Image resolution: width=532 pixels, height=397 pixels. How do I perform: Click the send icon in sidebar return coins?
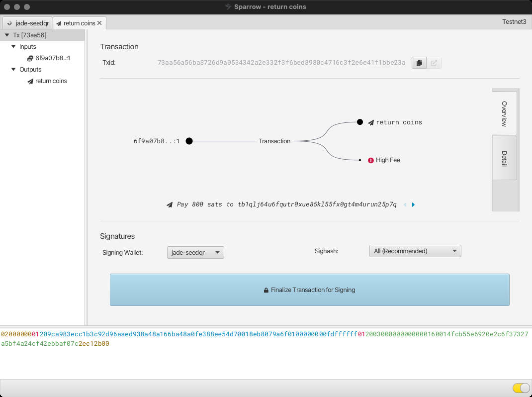coord(30,81)
